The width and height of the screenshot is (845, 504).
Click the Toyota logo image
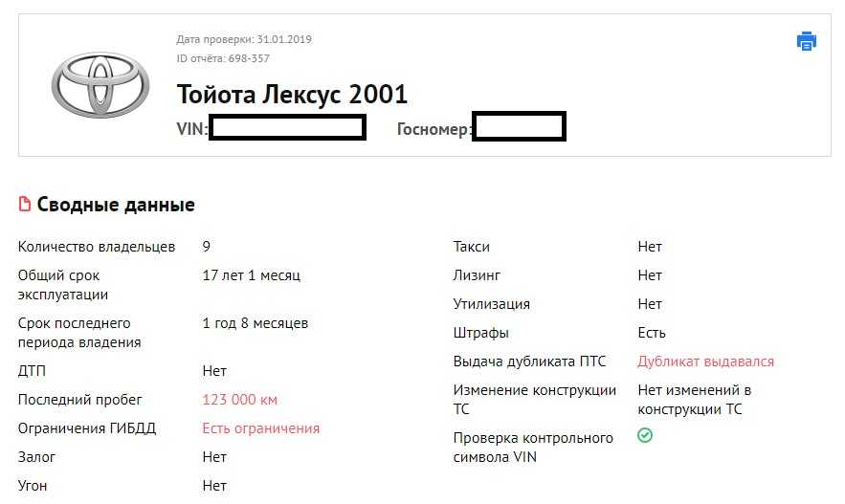[100, 84]
